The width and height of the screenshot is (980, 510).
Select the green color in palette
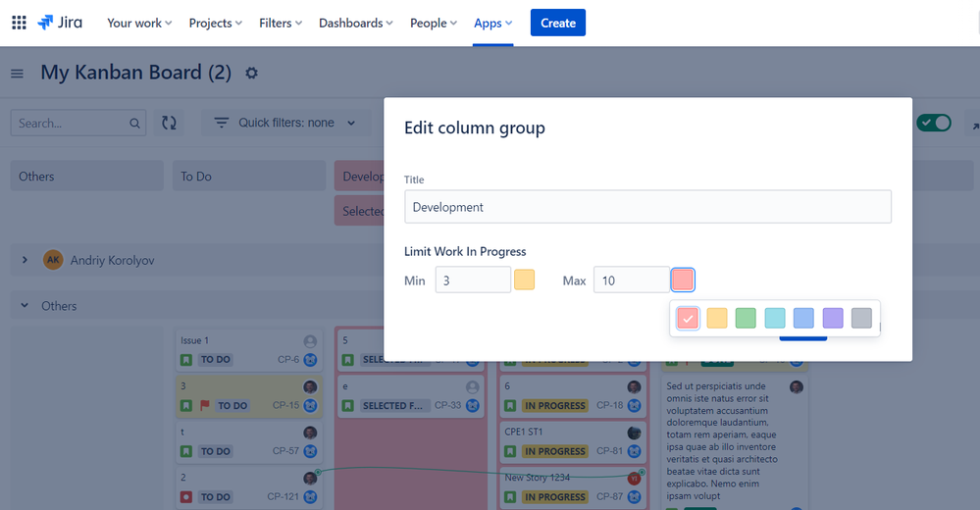coord(746,318)
